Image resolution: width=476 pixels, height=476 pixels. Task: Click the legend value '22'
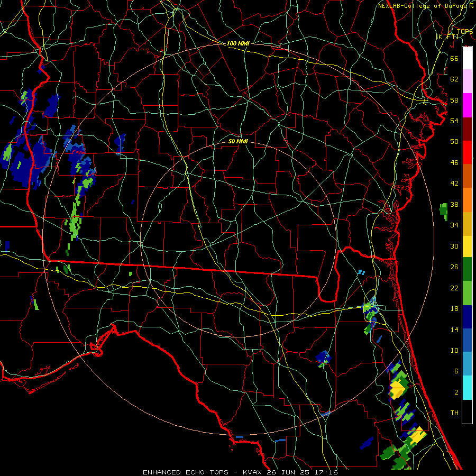(454, 288)
